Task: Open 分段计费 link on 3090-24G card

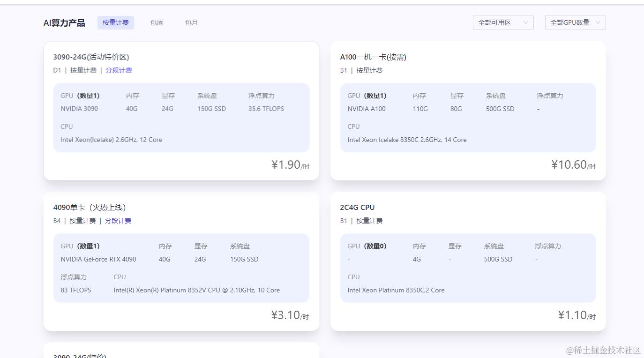Action: click(119, 70)
